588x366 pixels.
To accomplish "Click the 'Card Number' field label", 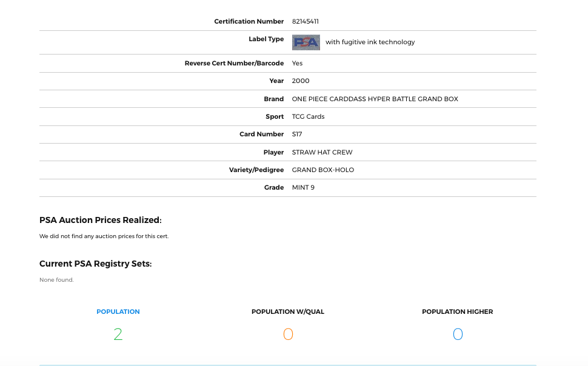I will pos(262,135).
